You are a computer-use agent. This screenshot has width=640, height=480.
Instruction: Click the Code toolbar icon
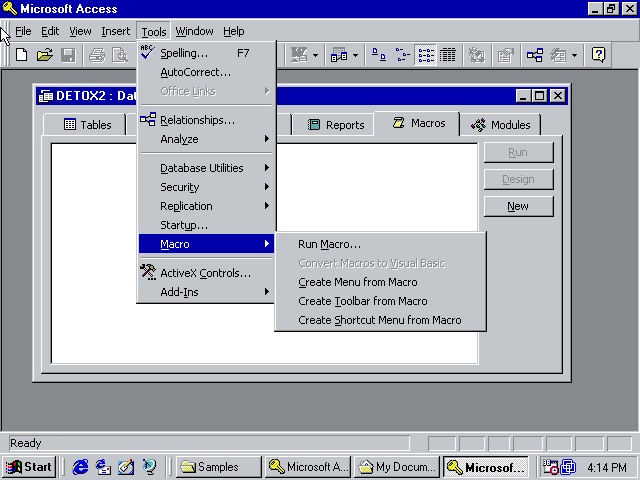476,55
